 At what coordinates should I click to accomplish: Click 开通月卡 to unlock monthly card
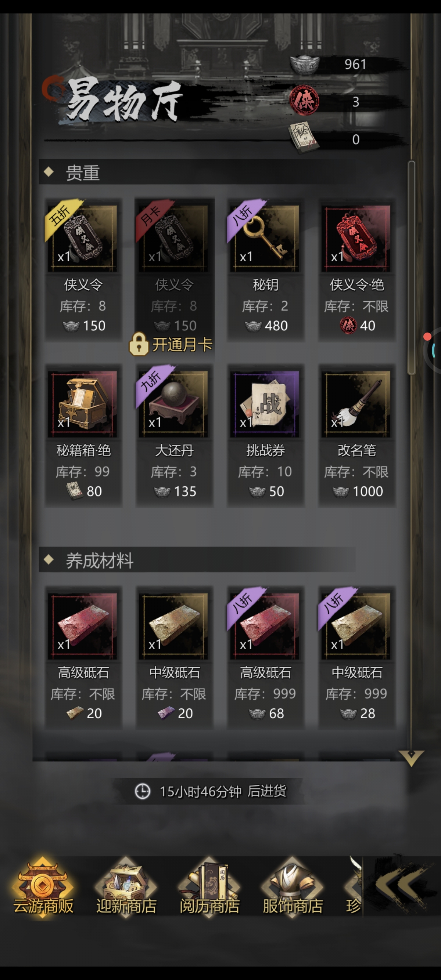click(171, 344)
